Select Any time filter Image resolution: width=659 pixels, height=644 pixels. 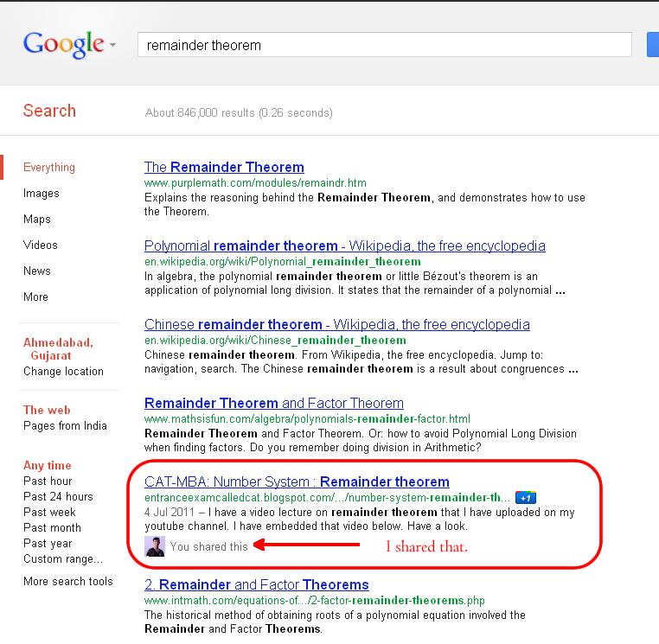[x=48, y=465]
